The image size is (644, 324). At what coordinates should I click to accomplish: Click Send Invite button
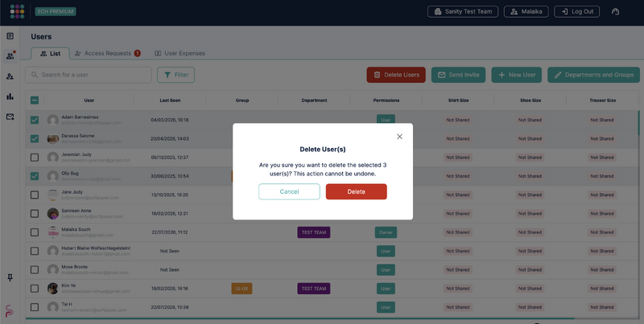tap(458, 75)
